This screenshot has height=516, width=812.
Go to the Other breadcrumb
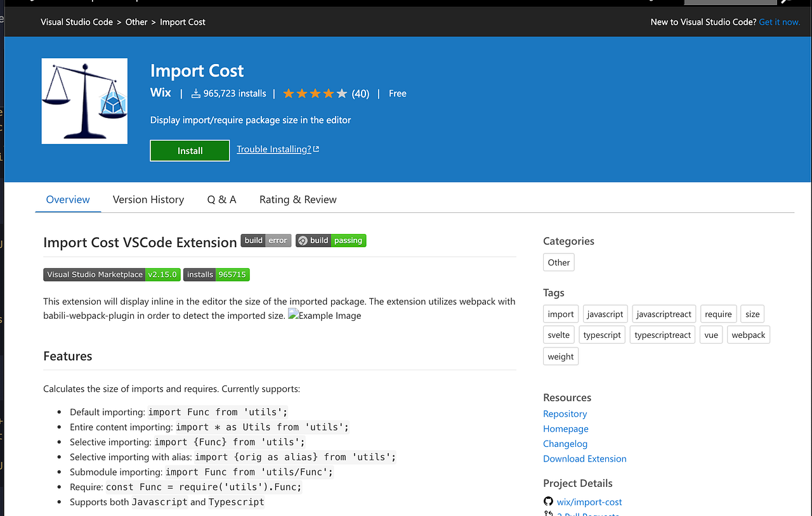pos(136,22)
